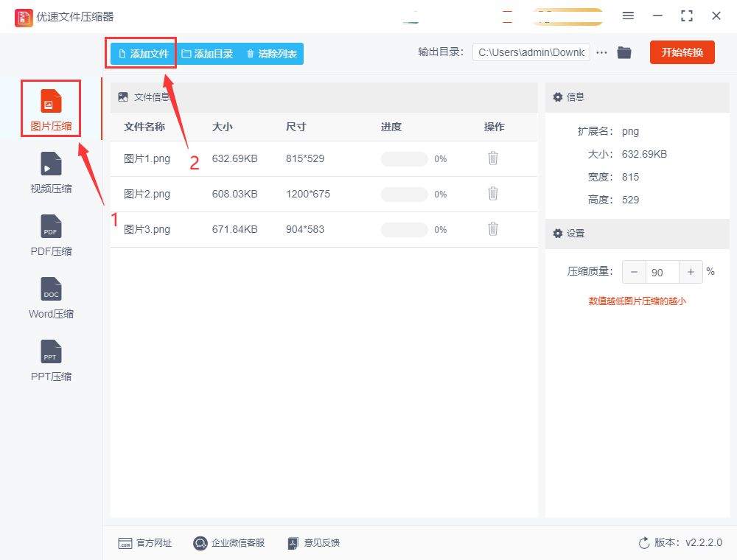This screenshot has width=737, height=560.
Task: Close the compressor window
Action: [x=716, y=16]
